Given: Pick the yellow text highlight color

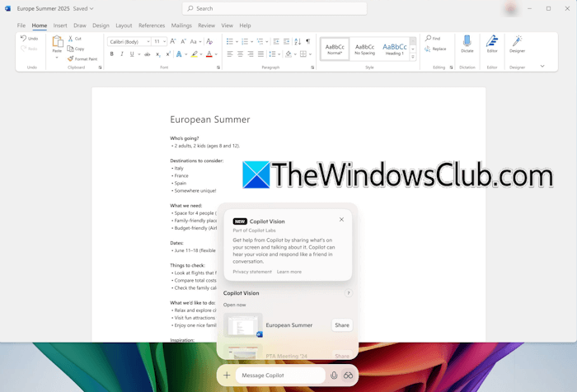Looking at the screenshot, I should click(195, 54).
